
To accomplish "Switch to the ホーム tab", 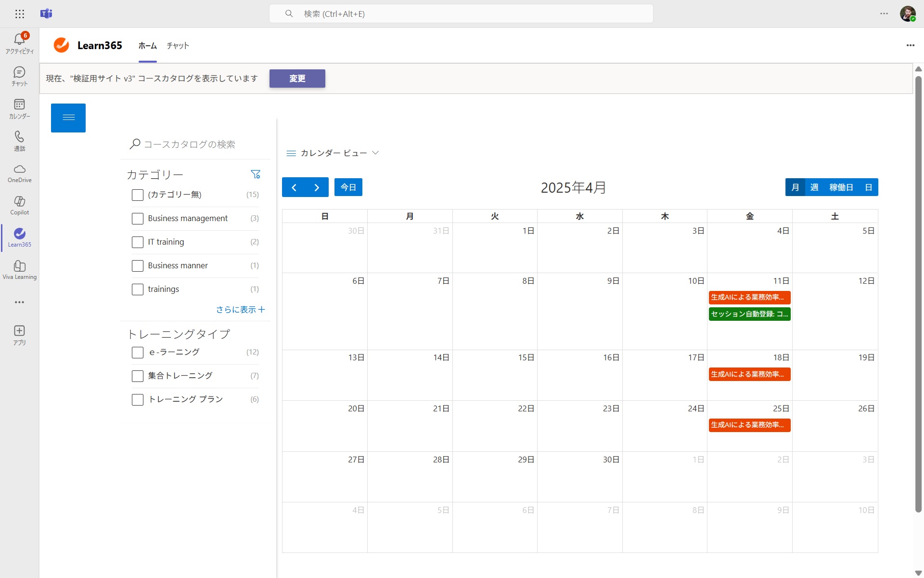I will (148, 46).
